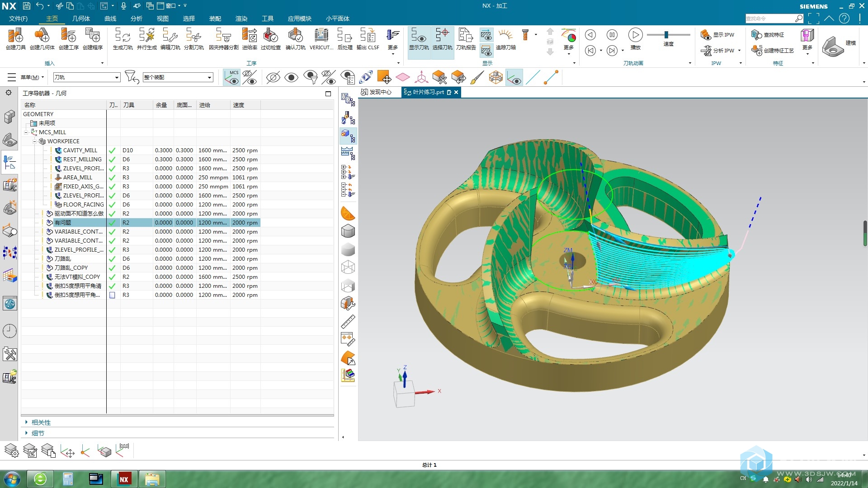
Task: Click 因夹持器分割 holder split icon
Action: coord(223,39)
